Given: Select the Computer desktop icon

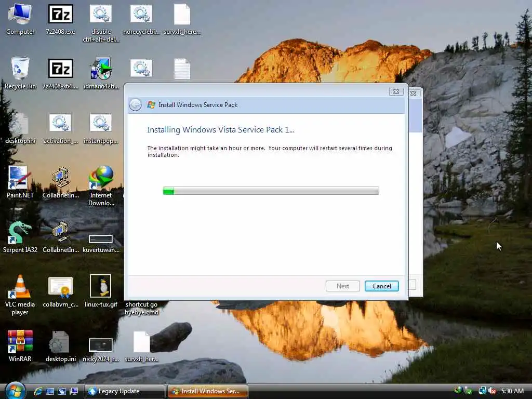Looking at the screenshot, I should point(20,19).
